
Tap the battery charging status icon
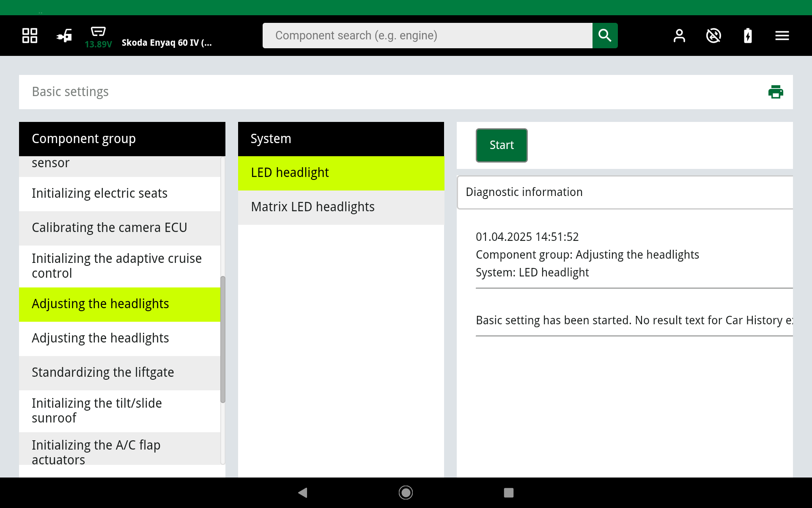[748, 36]
